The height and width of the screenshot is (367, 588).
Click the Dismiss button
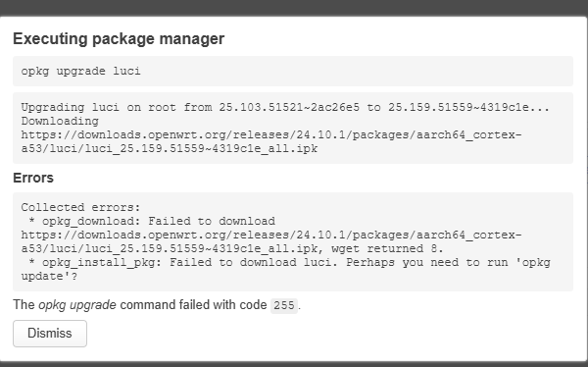point(50,334)
